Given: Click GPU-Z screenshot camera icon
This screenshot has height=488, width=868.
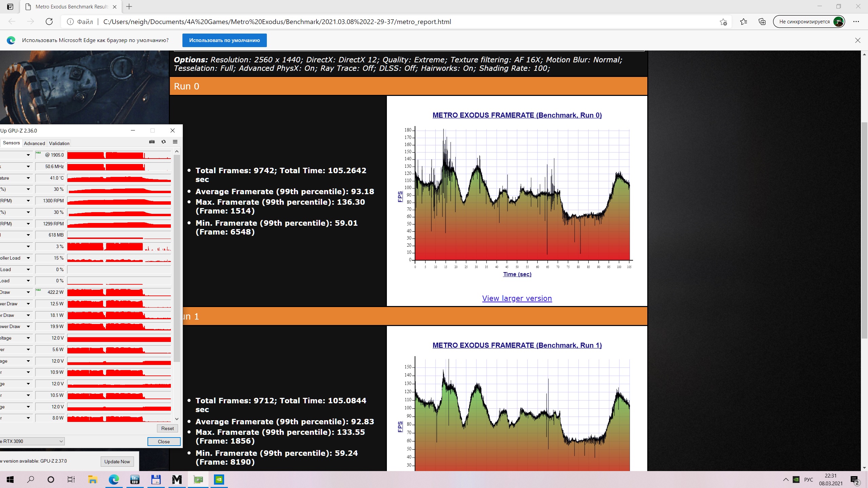Looking at the screenshot, I should click(x=152, y=142).
